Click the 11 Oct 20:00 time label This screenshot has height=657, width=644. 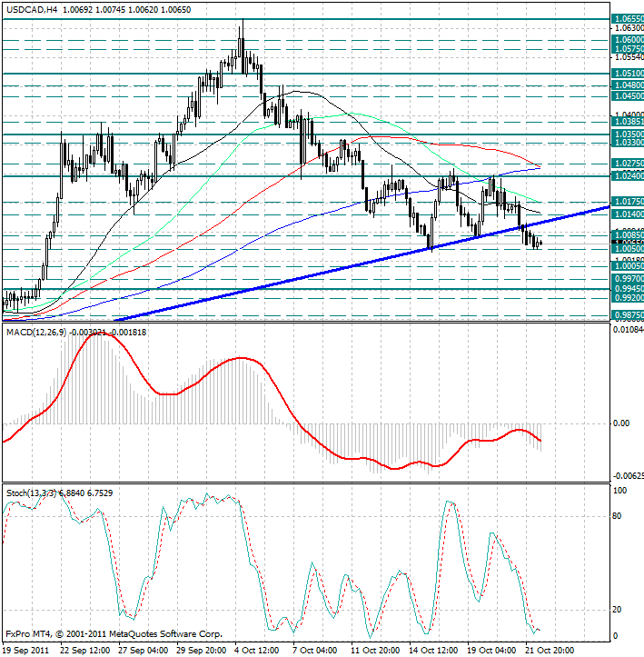coord(376,651)
